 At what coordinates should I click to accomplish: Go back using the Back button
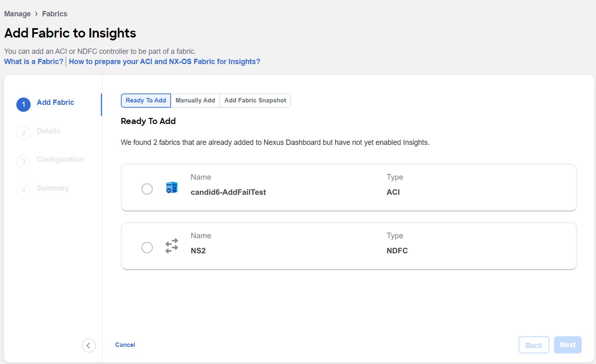[x=534, y=345]
